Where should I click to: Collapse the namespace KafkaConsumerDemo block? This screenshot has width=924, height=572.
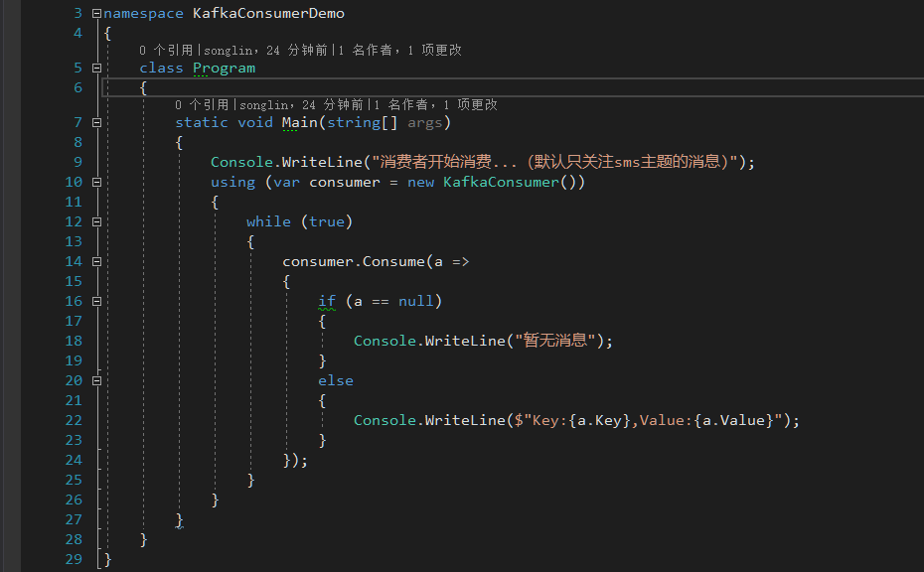pyautogui.click(x=96, y=13)
